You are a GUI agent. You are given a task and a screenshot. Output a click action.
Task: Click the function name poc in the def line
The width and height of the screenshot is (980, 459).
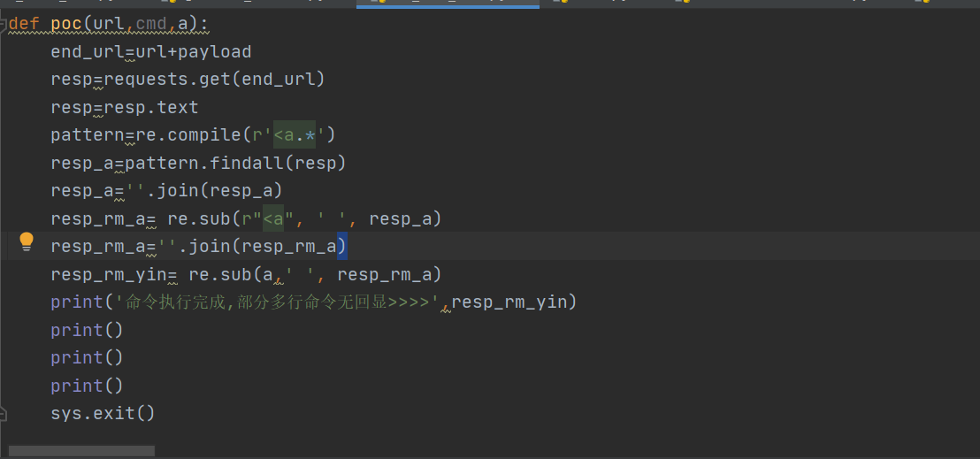[x=66, y=24]
